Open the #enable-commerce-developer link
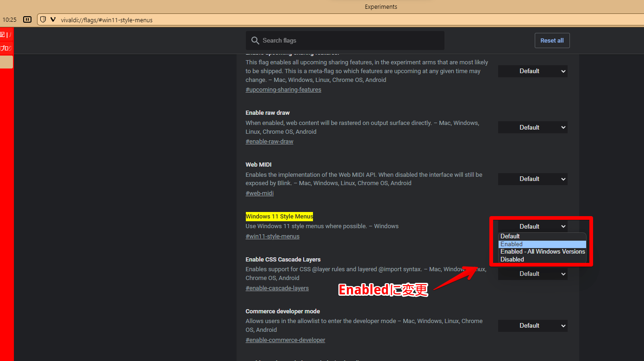The width and height of the screenshot is (644, 361). 286,340
